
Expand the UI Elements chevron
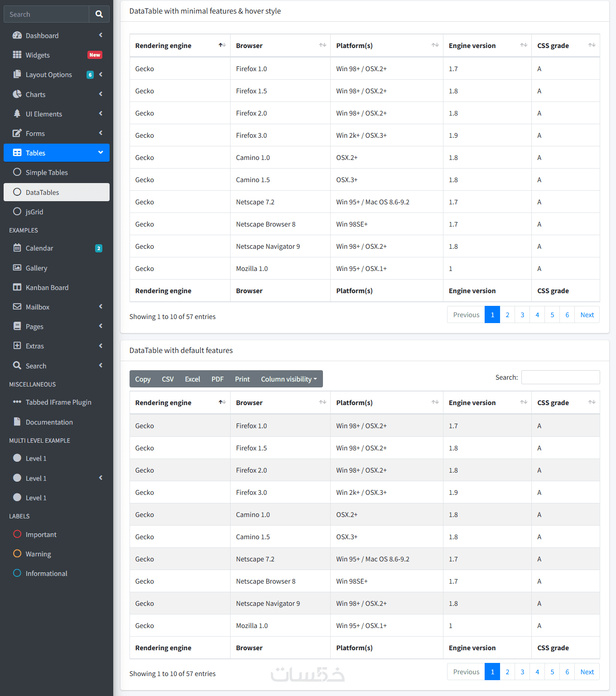tap(101, 114)
